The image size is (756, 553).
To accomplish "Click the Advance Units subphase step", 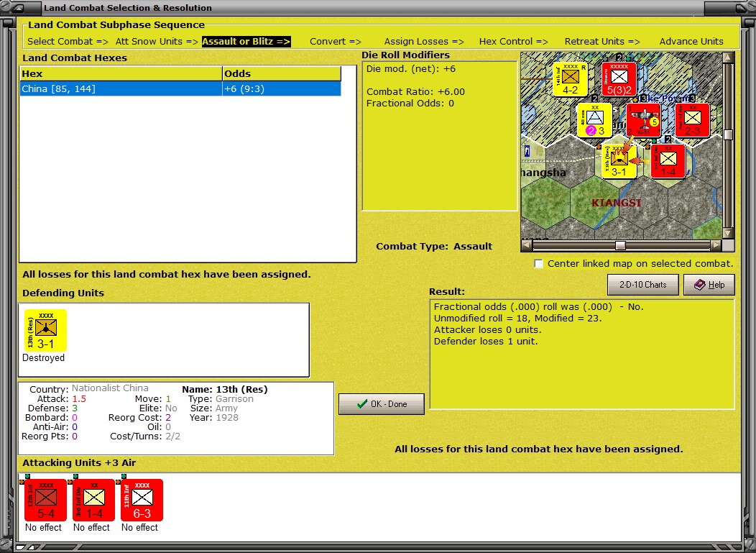I will click(x=691, y=42).
